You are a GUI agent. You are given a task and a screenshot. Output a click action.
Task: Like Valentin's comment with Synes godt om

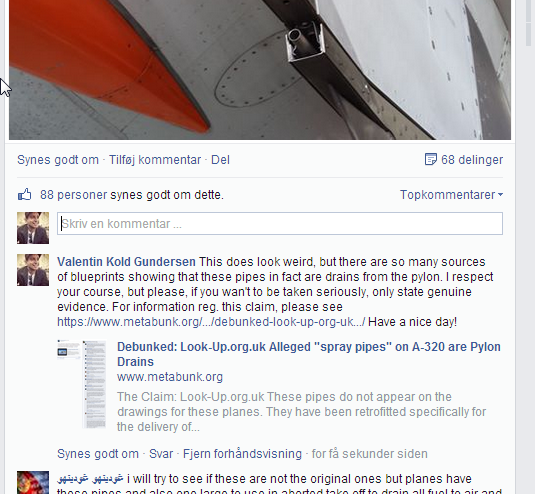(x=98, y=454)
